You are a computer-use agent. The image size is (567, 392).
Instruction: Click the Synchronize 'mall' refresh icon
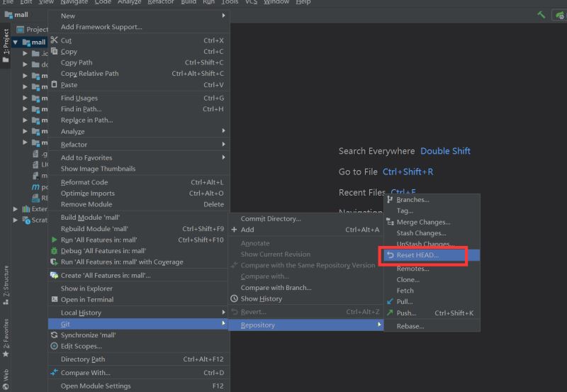(x=54, y=335)
